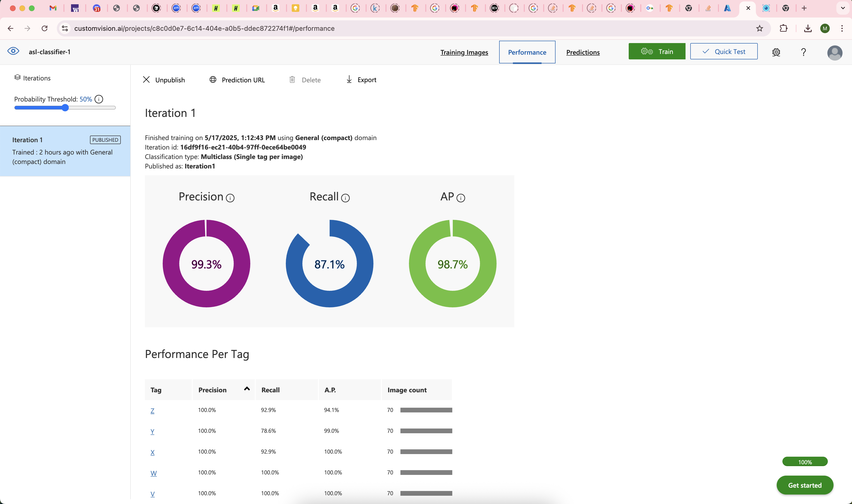Bookmark page with star icon
Screen dimensions: 852x504
click(x=760, y=29)
